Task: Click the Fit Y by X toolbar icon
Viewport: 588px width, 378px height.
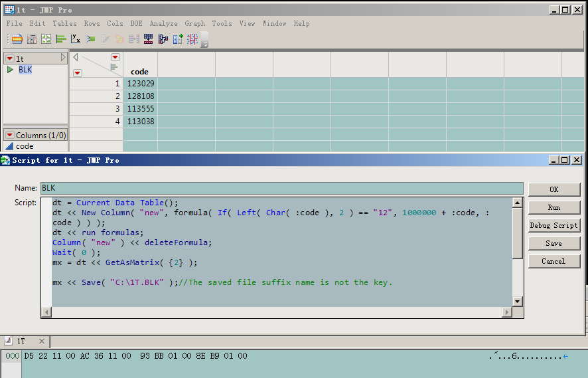Action: tap(76, 39)
